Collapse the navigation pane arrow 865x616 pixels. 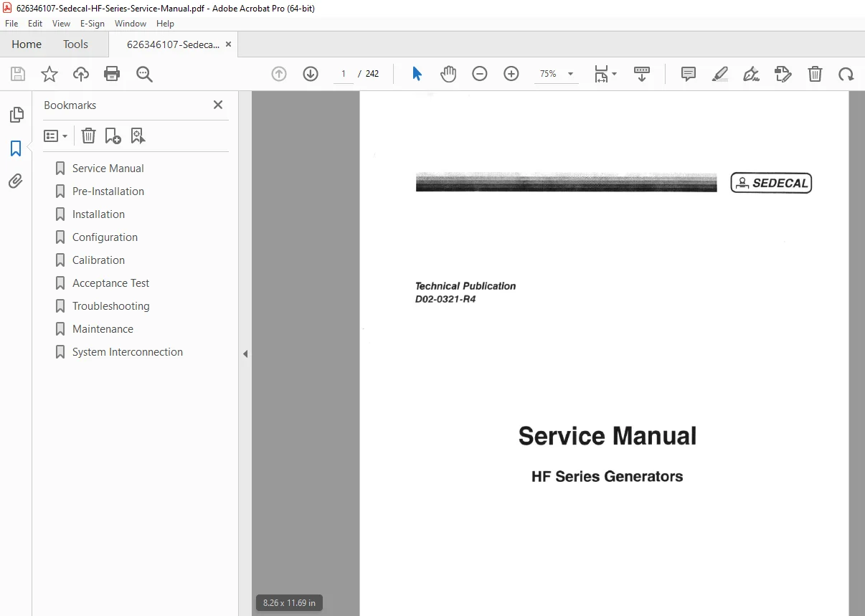click(245, 354)
